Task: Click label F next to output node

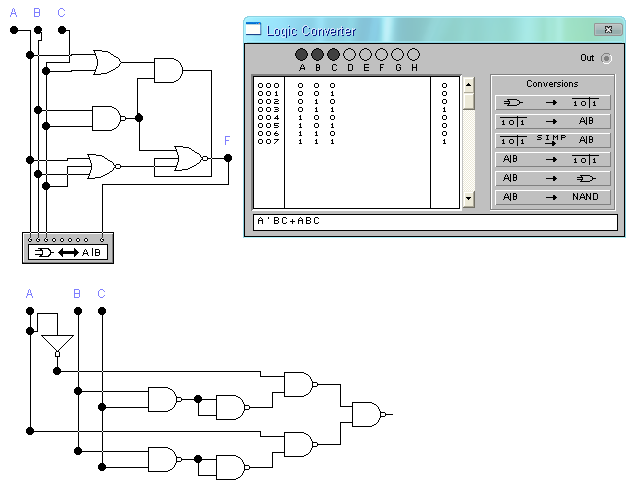Action: click(x=227, y=140)
